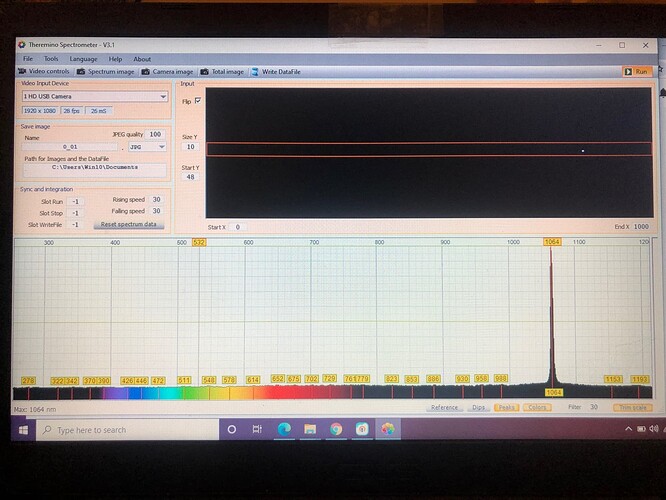Click the Video controls toolbar button
The width and height of the screenshot is (666, 500).
pyautogui.click(x=44, y=71)
